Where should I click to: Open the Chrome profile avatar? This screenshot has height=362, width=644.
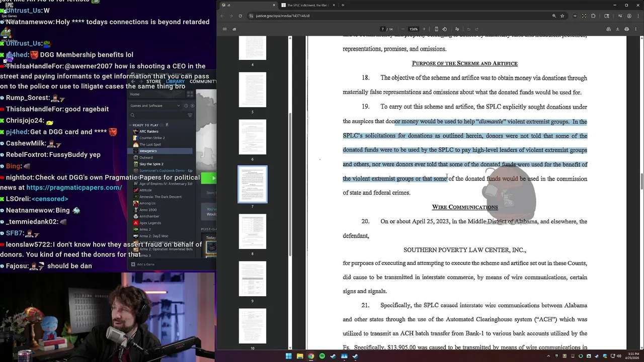point(628,16)
